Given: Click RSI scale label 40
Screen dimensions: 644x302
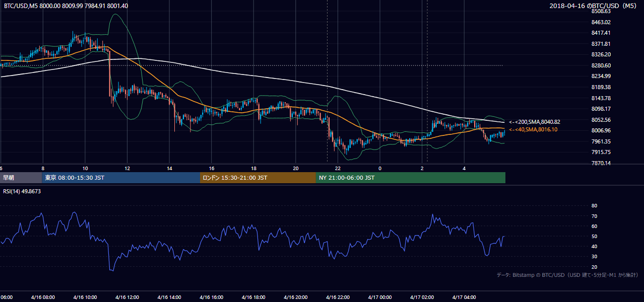Looking at the screenshot, I should click(x=595, y=246).
